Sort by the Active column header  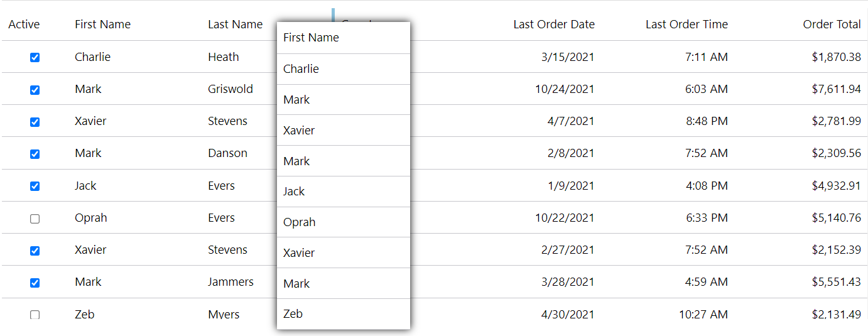[24, 24]
